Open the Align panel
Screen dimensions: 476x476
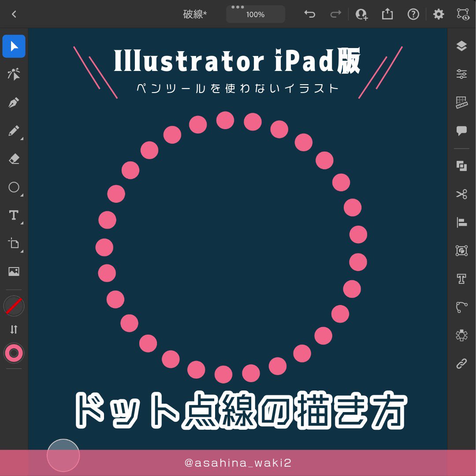click(x=461, y=222)
